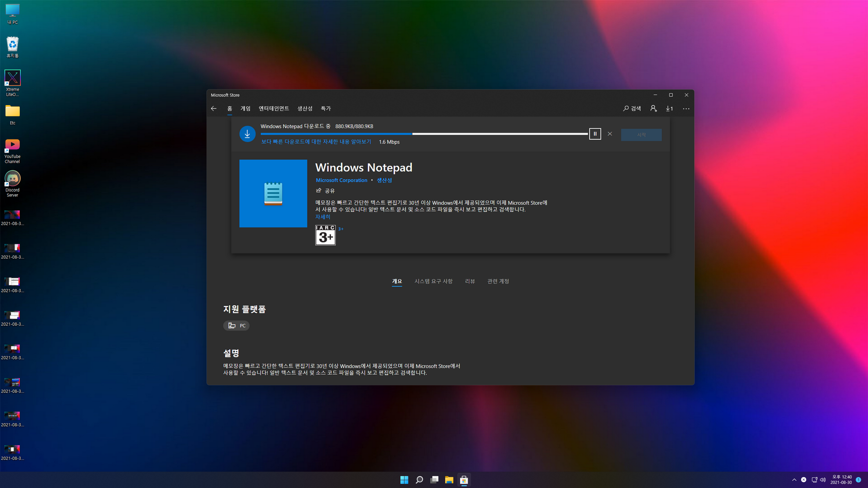Click the Windows Notepad title heading
This screenshot has height=488, width=868.
(x=364, y=168)
